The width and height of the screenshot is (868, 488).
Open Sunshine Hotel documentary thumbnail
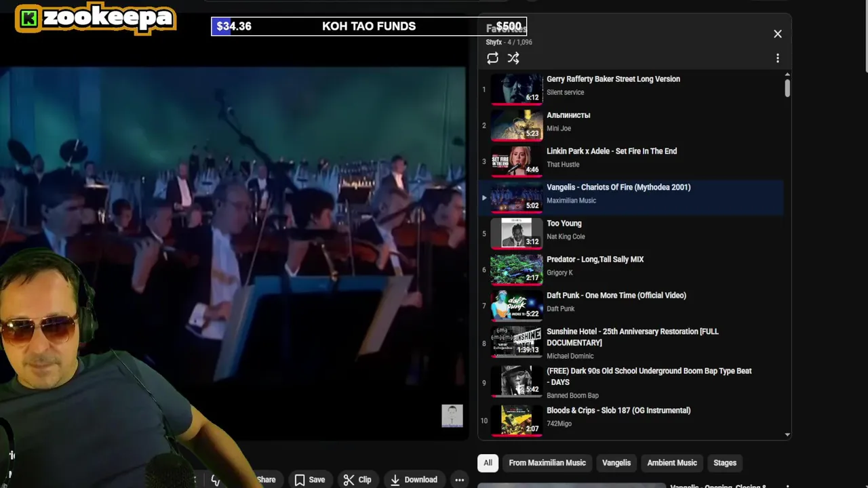[x=517, y=342]
